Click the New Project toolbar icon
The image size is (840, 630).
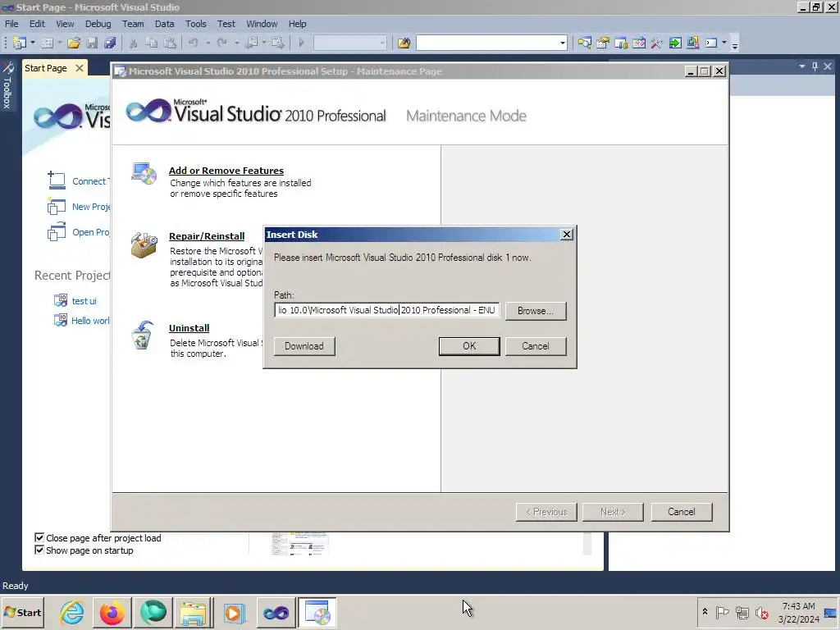[x=20, y=43]
